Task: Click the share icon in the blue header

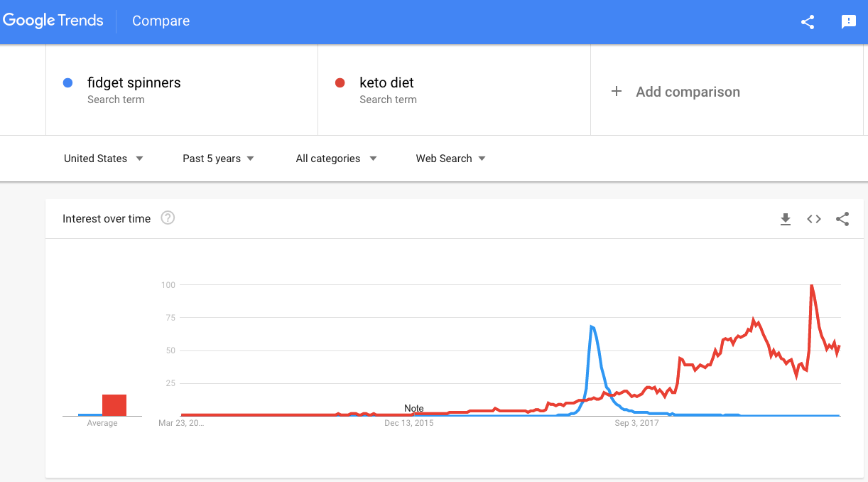Action: [x=808, y=21]
